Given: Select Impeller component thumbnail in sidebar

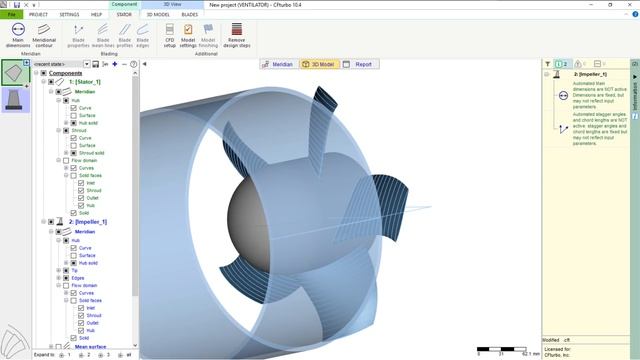Looking at the screenshot, I should (15, 100).
